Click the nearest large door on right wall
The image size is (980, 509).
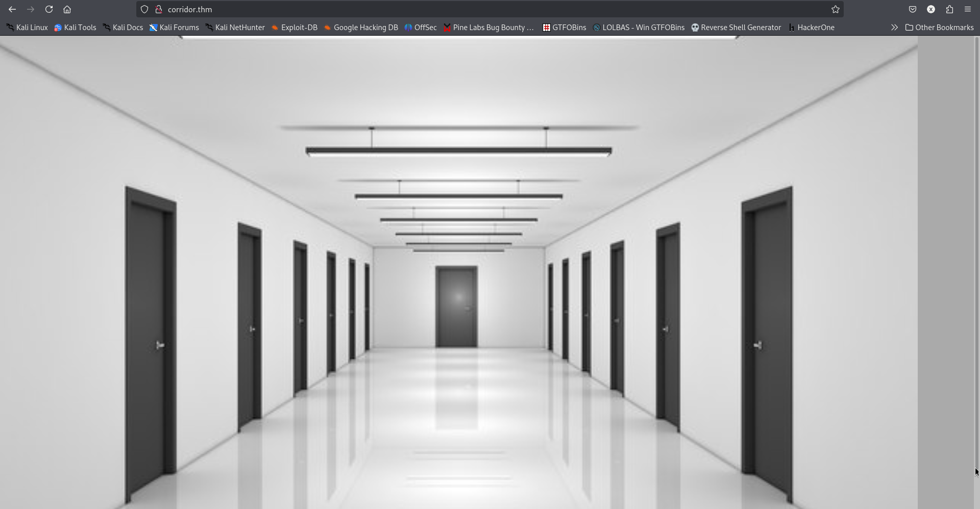coord(767,344)
